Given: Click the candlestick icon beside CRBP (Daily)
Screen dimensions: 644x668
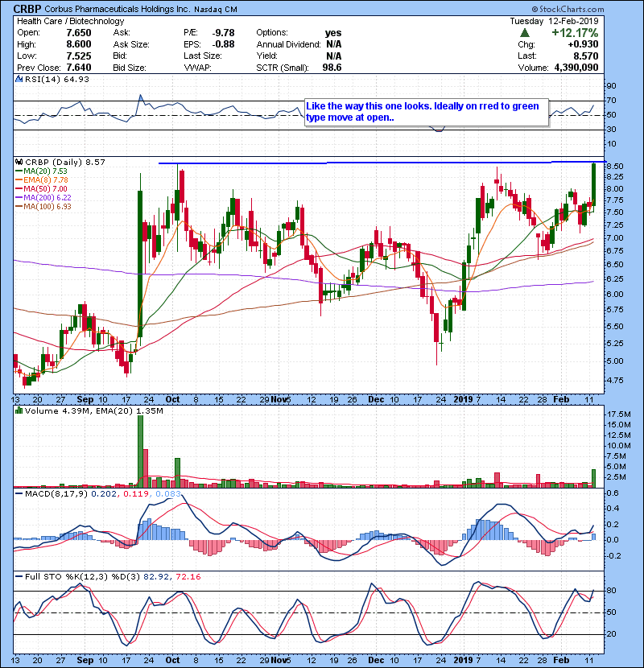Looking at the screenshot, I should tap(19, 162).
